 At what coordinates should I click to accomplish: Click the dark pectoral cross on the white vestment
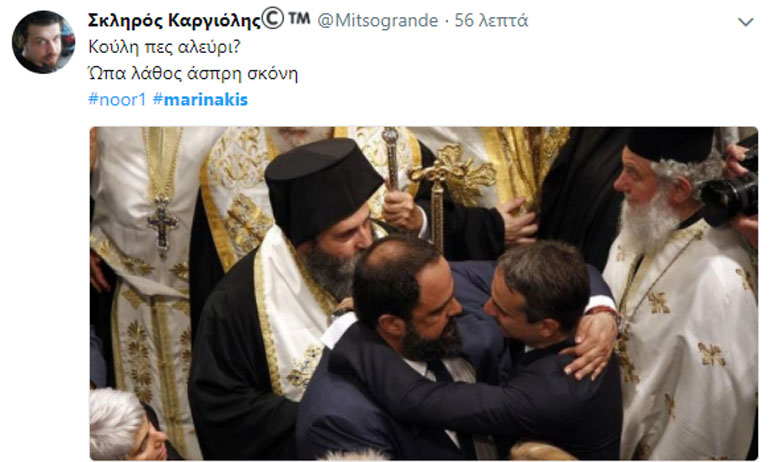pyautogui.click(x=162, y=225)
